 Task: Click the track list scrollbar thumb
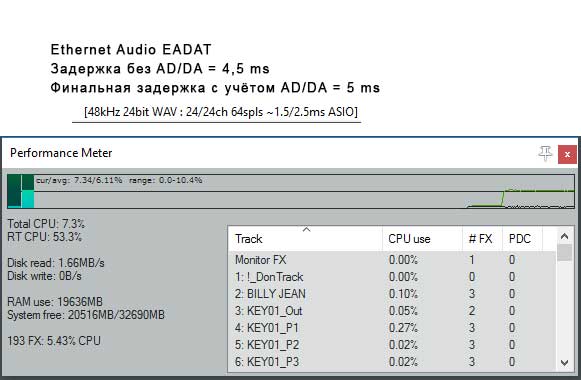564,253
